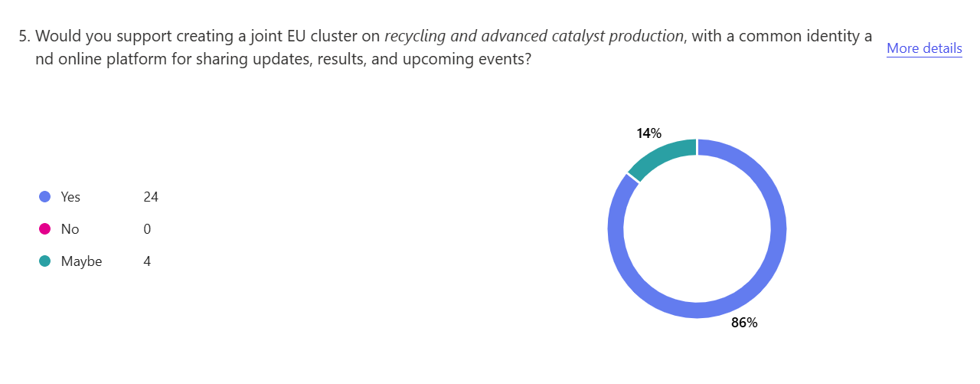Select the Maybe legend label
980x384 pixels.
tap(81, 261)
